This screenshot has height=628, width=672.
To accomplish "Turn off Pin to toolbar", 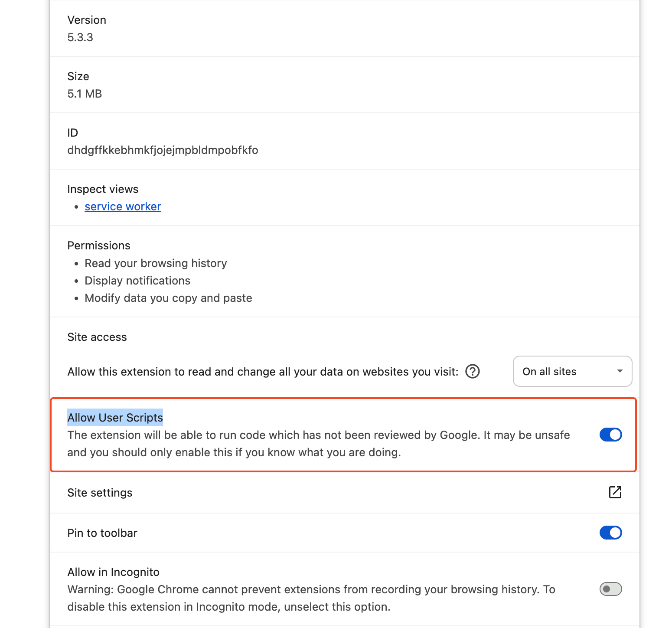I will tap(611, 533).
